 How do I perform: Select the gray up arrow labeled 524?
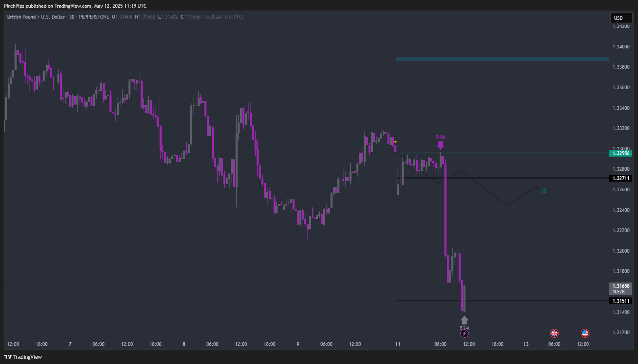[x=464, y=320]
